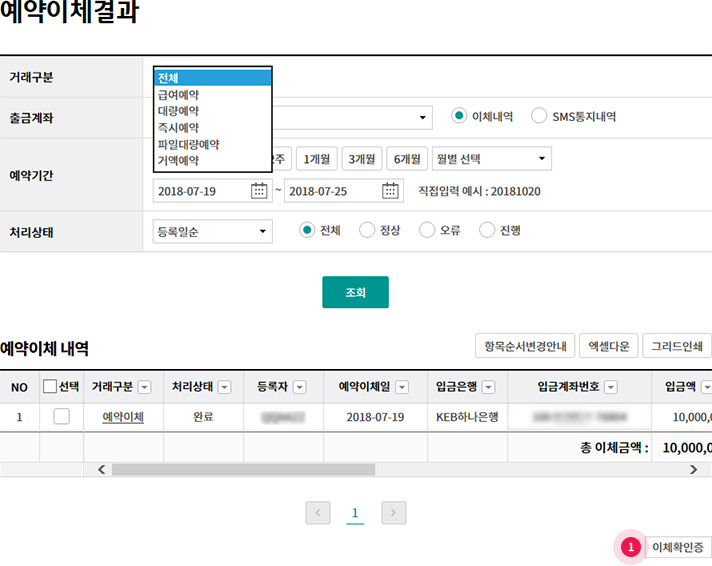Click the 거래구분 column filter arrow
The image size is (712, 566).
pyautogui.click(x=144, y=387)
